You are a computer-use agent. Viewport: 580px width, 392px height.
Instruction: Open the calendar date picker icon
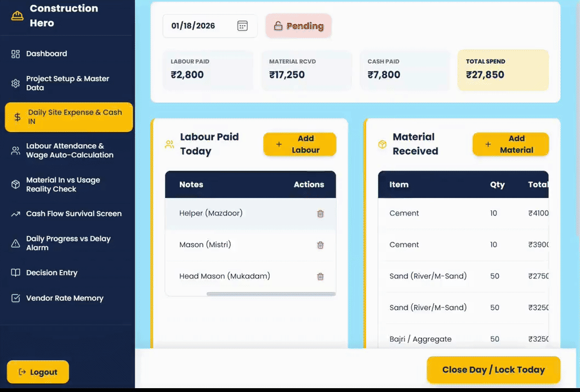tap(242, 26)
